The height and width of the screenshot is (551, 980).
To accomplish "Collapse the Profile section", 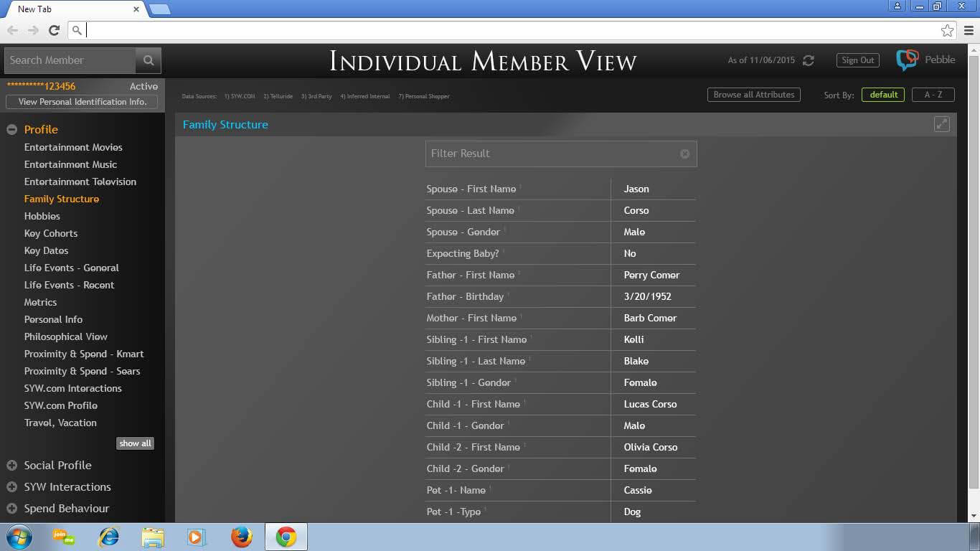I will 11,130.
